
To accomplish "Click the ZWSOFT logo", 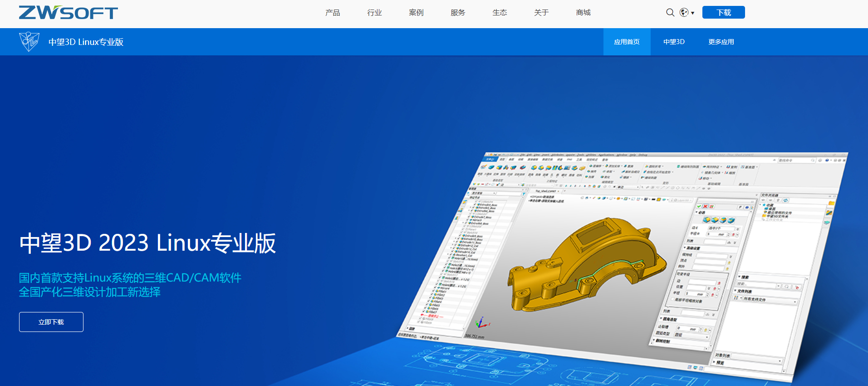I will click(x=68, y=12).
